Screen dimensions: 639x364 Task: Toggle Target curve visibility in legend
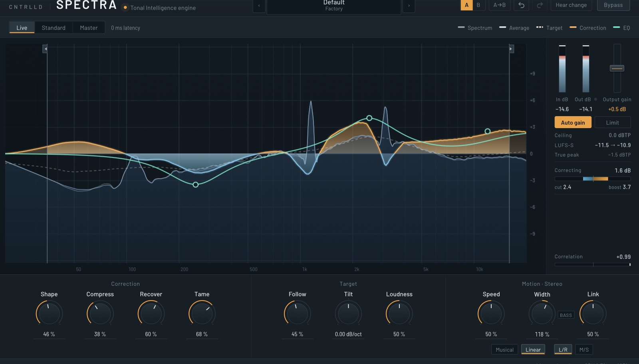coord(549,28)
